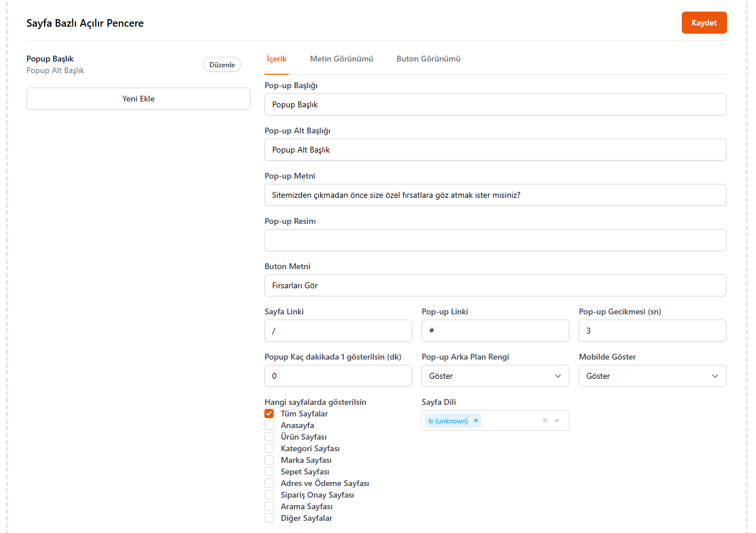Open the Mobilde Göster dropdown
The width and height of the screenshot is (756, 533).
click(652, 376)
